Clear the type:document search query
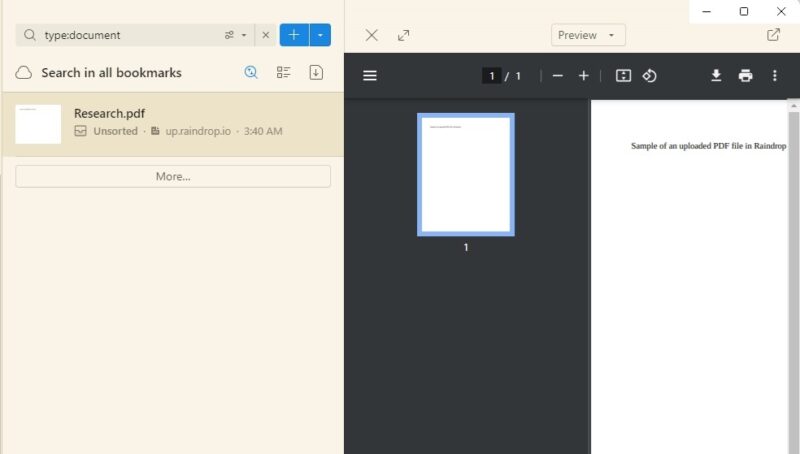This screenshot has width=800, height=454. tap(265, 35)
